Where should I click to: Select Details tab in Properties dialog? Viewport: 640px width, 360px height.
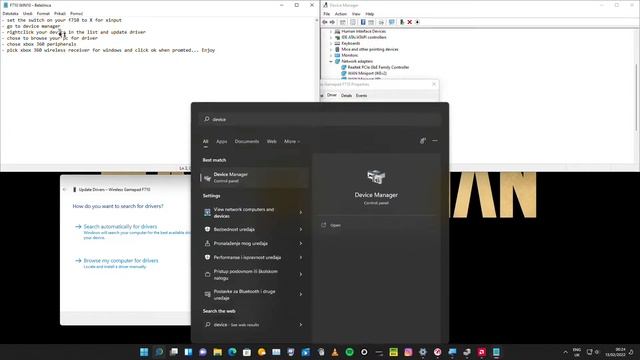tap(346, 96)
